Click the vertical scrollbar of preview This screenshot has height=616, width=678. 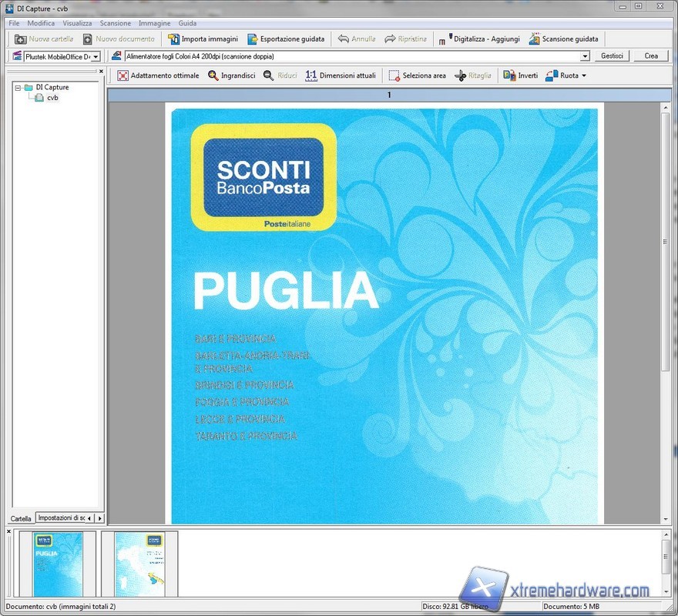tap(666, 308)
